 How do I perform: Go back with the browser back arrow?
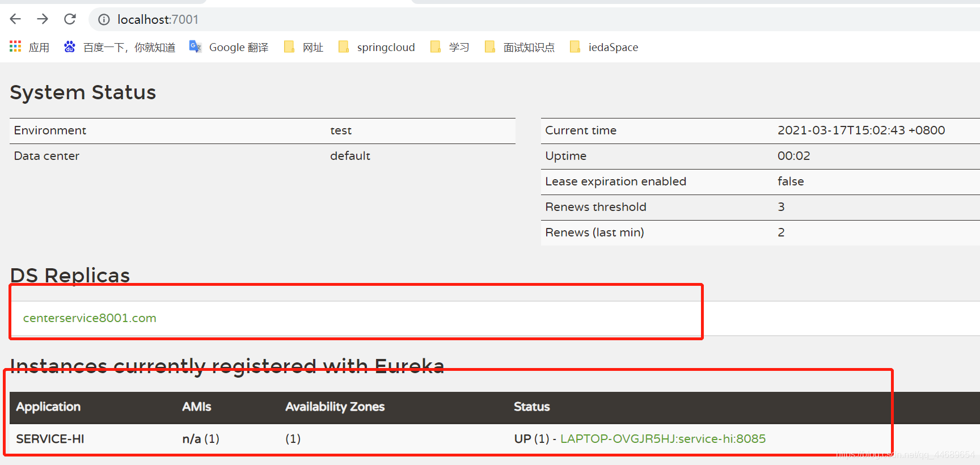pyautogui.click(x=15, y=19)
